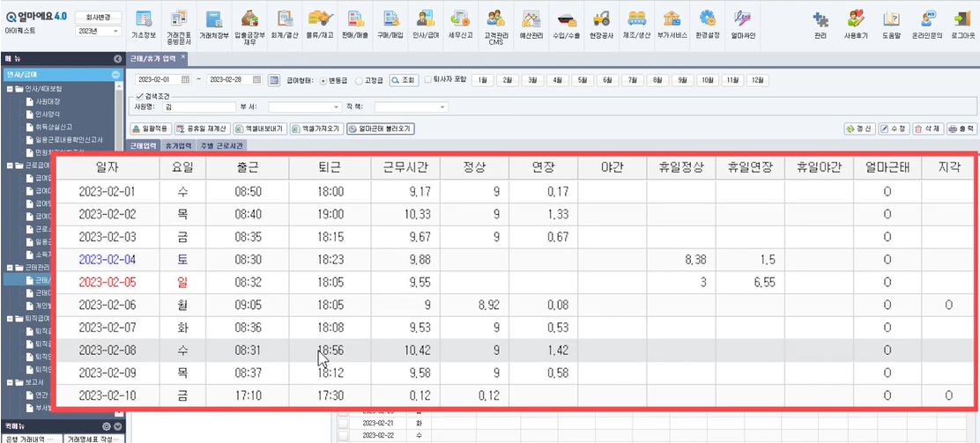Click the 조회 search button
The width and height of the screenshot is (980, 443).
pyautogui.click(x=404, y=80)
